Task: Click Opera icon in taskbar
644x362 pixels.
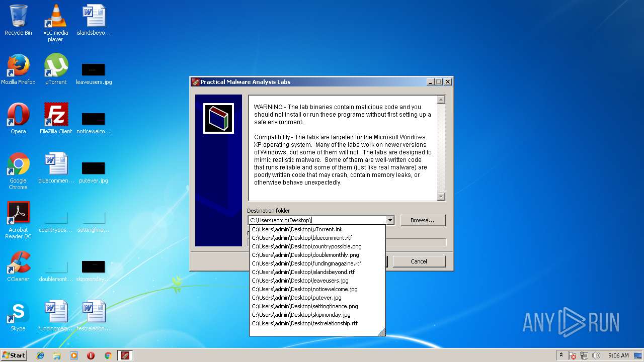Action: point(91,355)
